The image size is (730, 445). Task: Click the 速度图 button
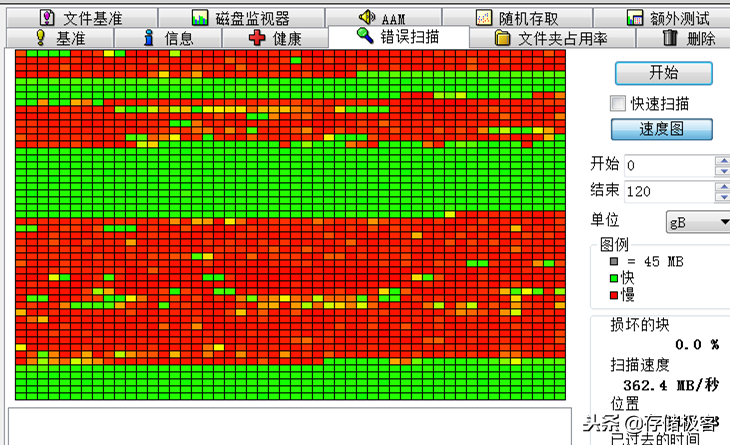pos(662,129)
